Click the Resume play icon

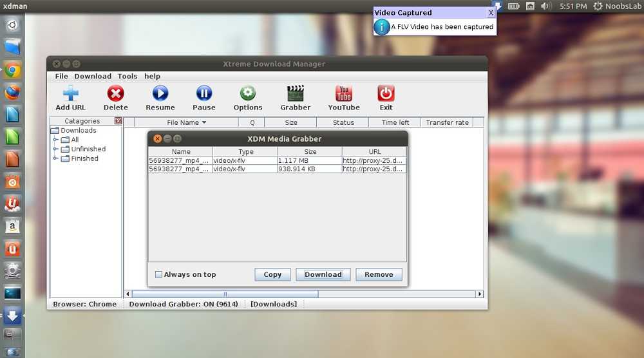coord(160,93)
